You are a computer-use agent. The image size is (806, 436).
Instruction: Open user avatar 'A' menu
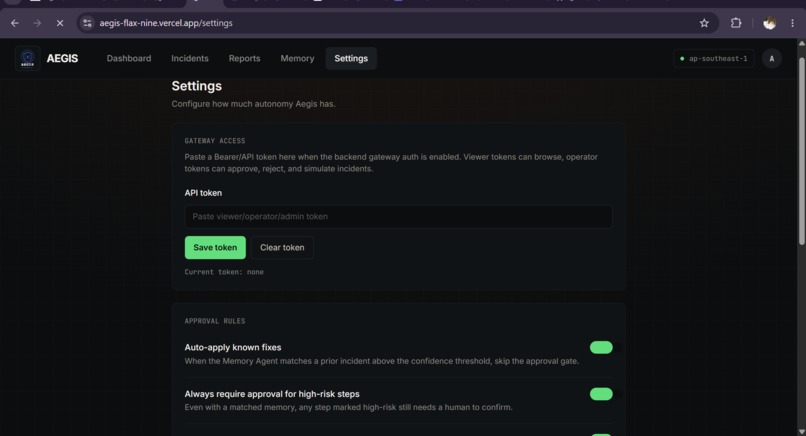point(772,59)
